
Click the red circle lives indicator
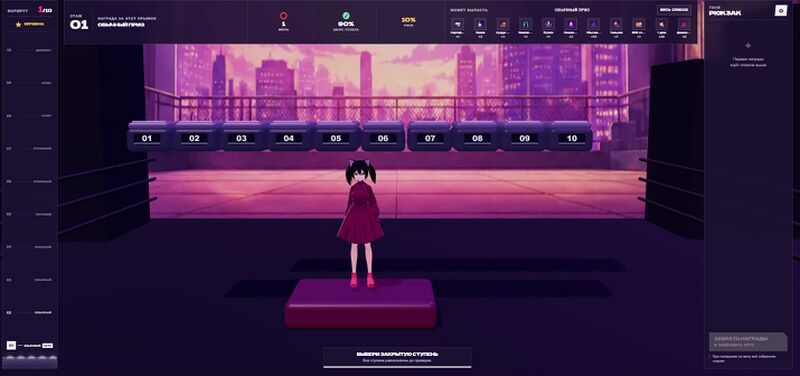pyautogui.click(x=284, y=15)
